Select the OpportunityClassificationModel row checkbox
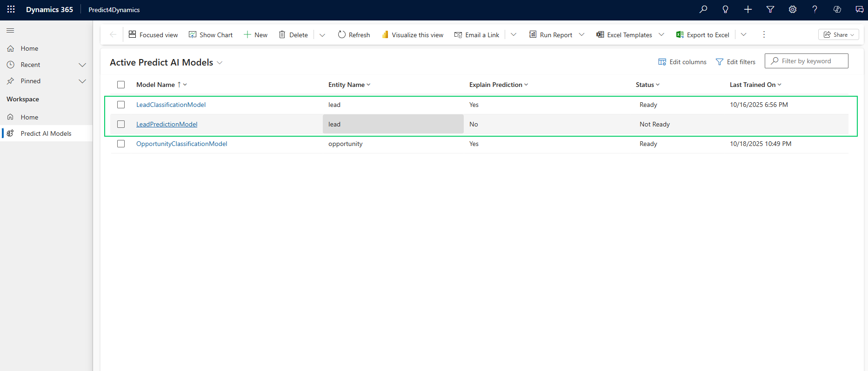The height and width of the screenshot is (371, 868). click(121, 144)
